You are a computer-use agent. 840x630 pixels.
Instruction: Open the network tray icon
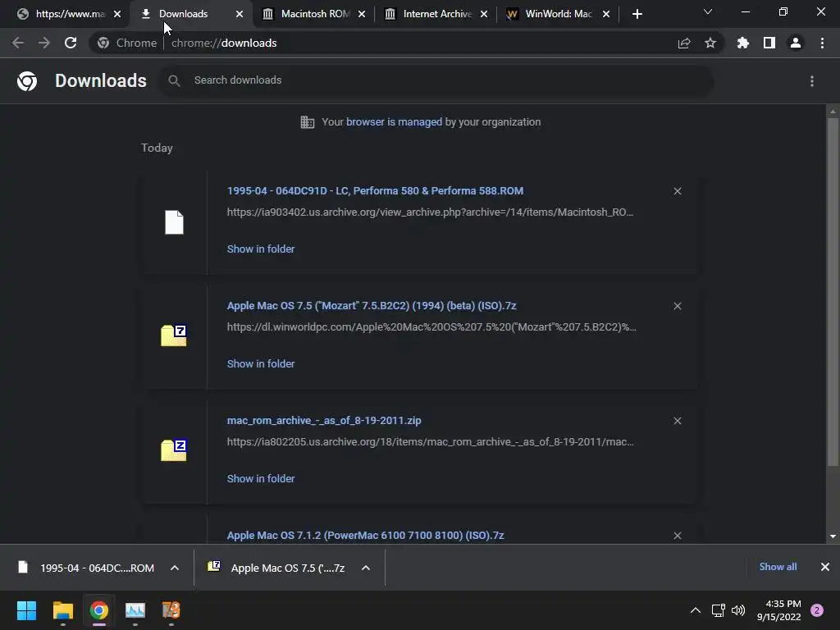tap(718, 610)
